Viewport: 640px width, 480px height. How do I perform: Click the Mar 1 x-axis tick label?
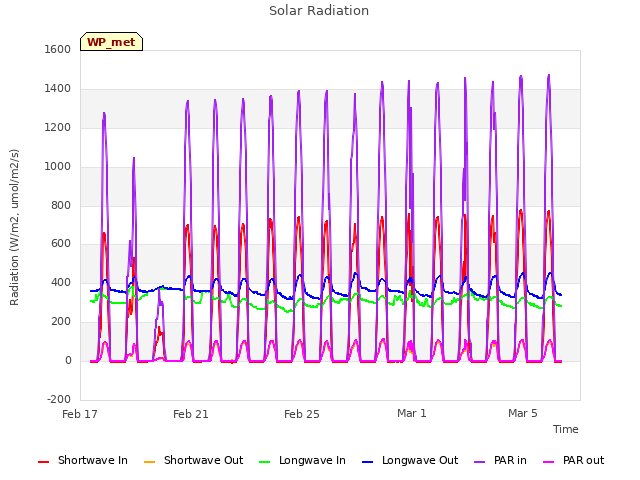pyautogui.click(x=412, y=413)
